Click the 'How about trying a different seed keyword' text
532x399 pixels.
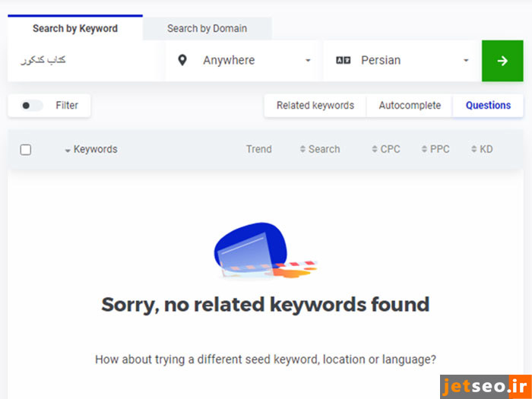click(265, 359)
